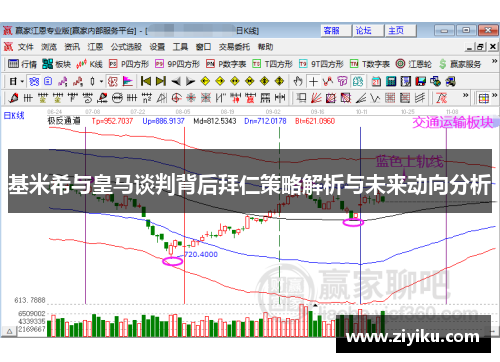Select the parallel channel lines tool
Screen dimensions: 500x362
point(420,98)
